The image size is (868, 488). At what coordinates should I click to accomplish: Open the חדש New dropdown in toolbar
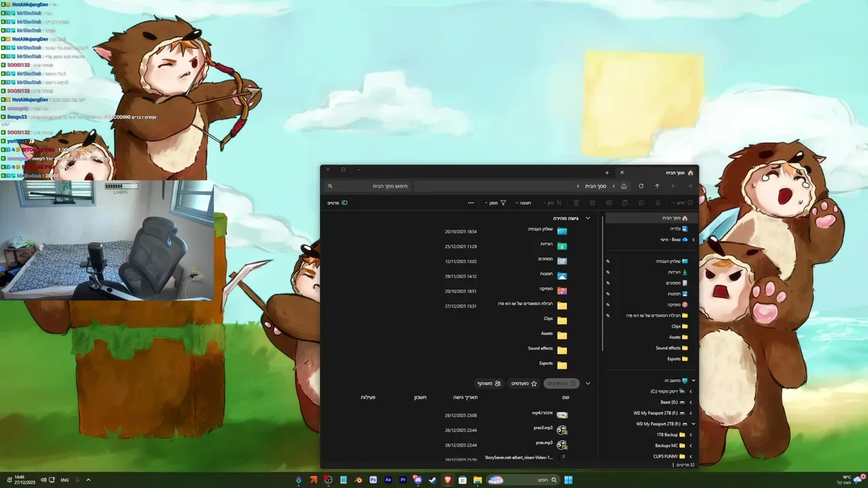(683, 203)
